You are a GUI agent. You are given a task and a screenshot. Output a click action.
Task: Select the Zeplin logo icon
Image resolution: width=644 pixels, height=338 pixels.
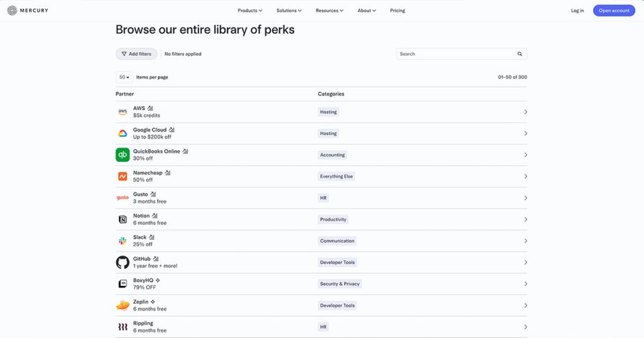point(123,305)
